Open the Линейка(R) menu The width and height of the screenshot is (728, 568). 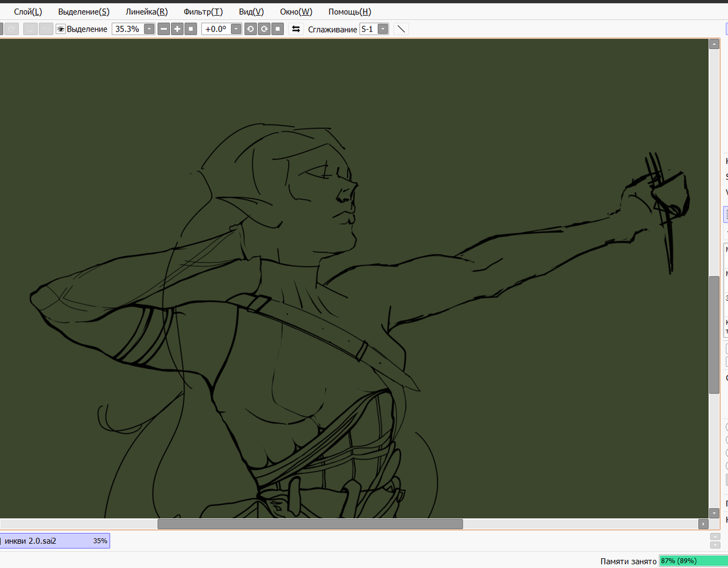point(147,12)
